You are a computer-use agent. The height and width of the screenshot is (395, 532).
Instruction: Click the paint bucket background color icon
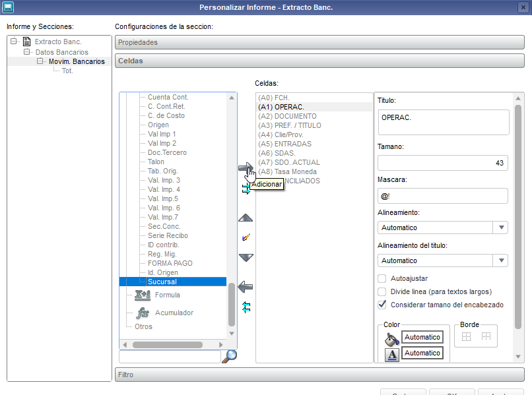click(391, 338)
